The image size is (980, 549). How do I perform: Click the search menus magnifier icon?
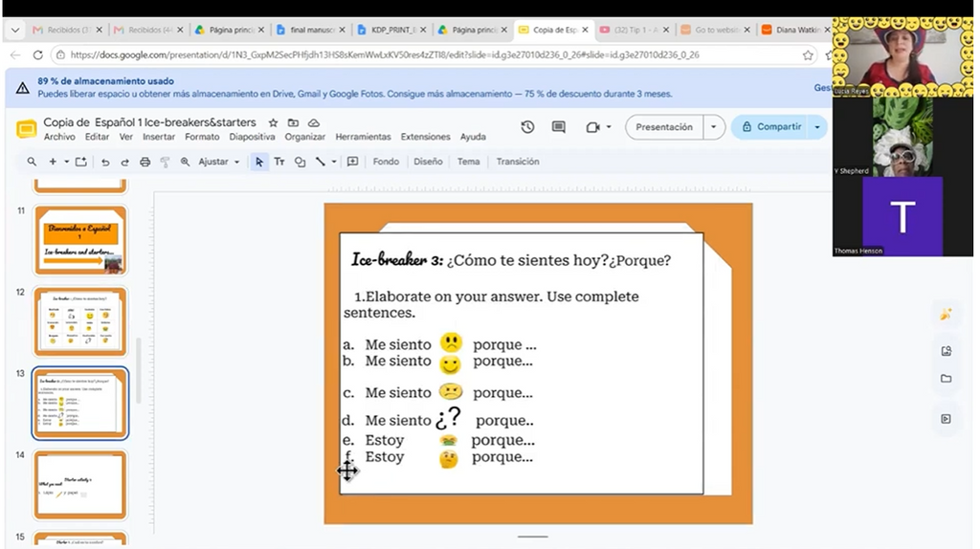(x=32, y=162)
